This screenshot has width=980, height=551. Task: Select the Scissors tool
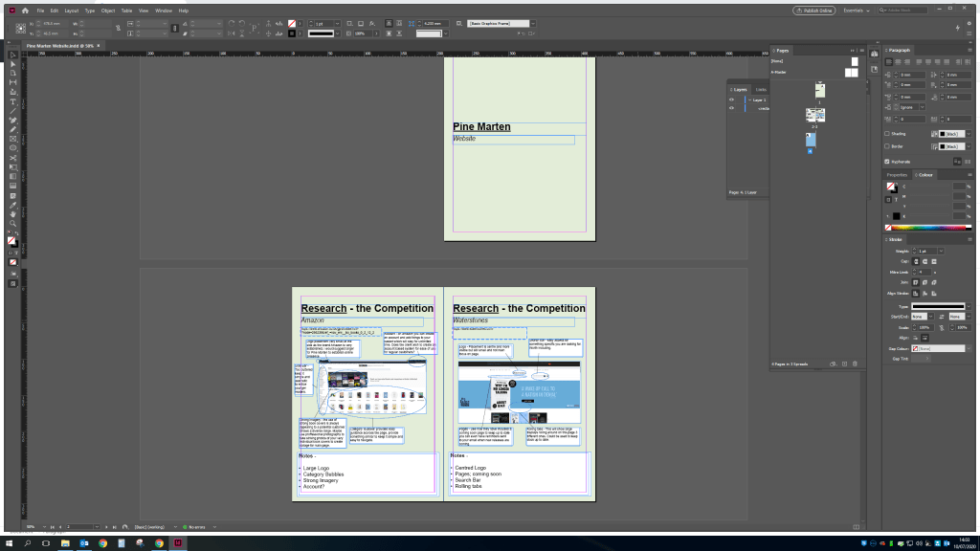tap(13, 158)
